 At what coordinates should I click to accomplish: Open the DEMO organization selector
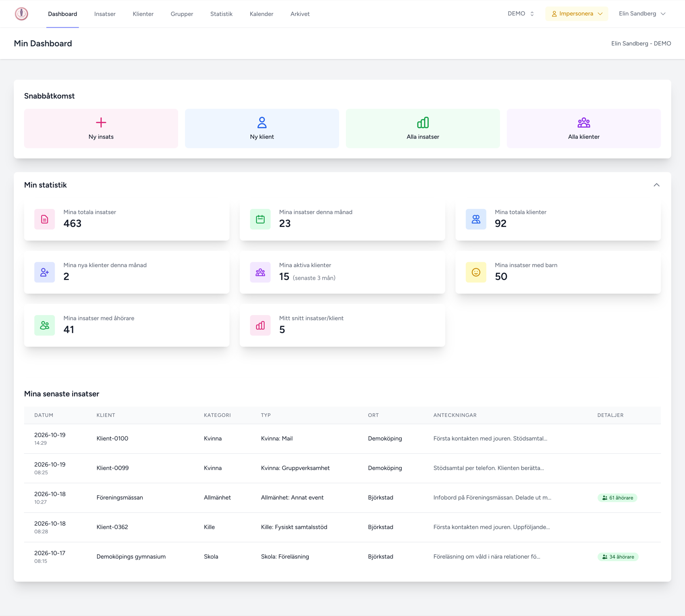521,14
